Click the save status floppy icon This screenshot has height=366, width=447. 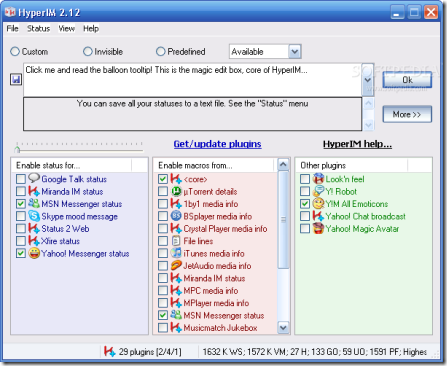[x=16, y=80]
